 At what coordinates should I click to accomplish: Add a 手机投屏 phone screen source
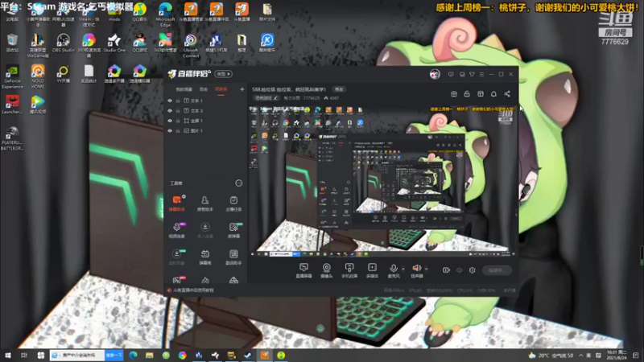tap(349, 271)
